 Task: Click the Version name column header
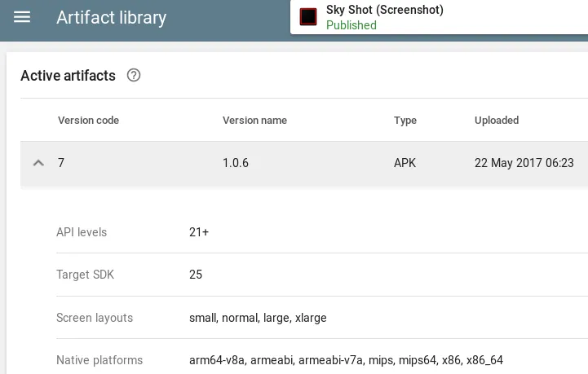254,121
